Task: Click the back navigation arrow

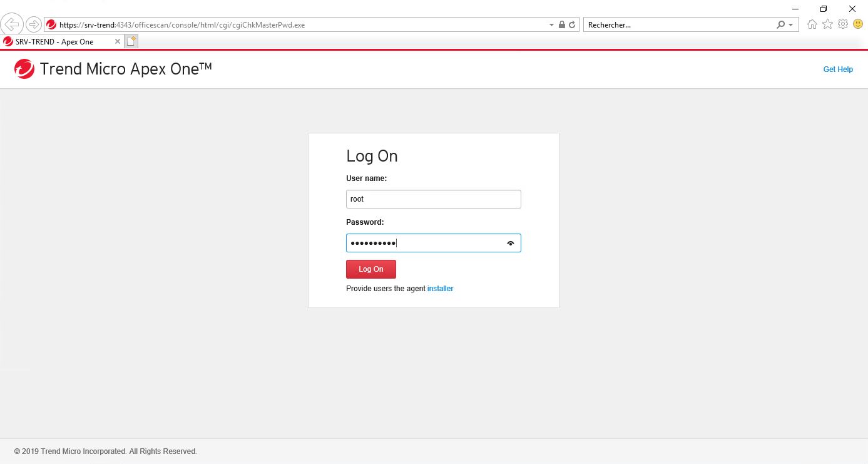Action: [x=13, y=24]
